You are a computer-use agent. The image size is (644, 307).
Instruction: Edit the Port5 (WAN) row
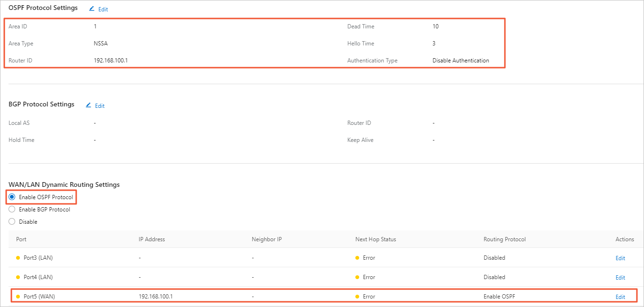coord(620,297)
